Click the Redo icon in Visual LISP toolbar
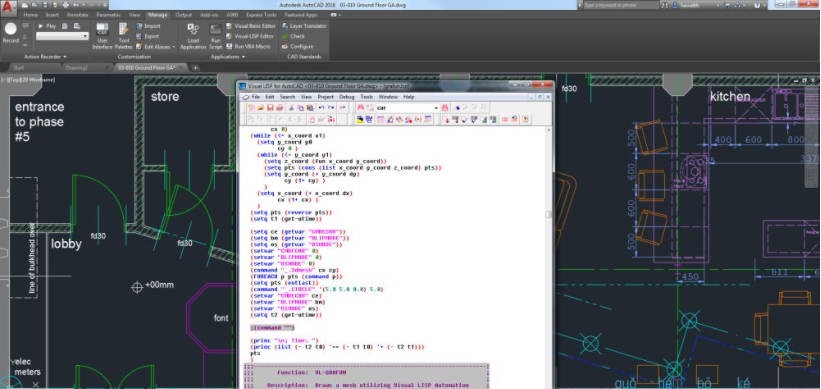The height and width of the screenshot is (389, 821). click(x=331, y=108)
